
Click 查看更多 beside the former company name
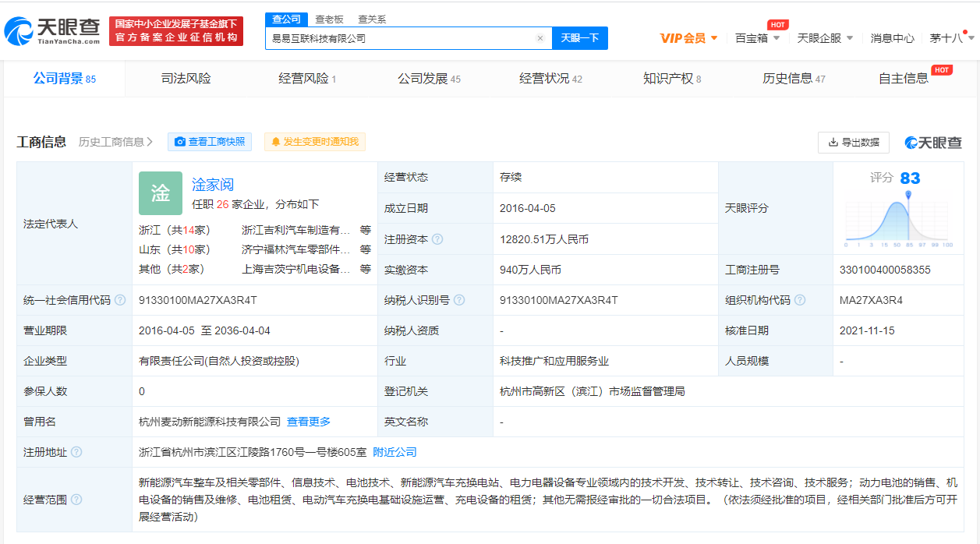click(309, 421)
